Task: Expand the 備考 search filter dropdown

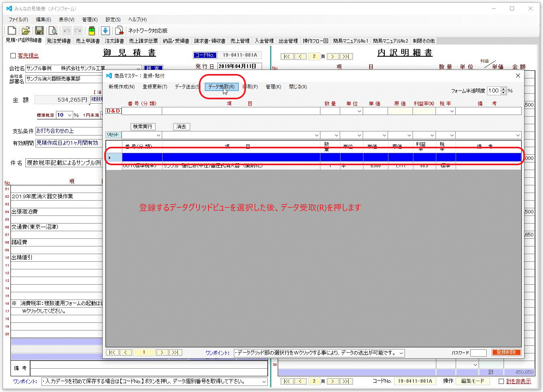Action: coord(518,135)
